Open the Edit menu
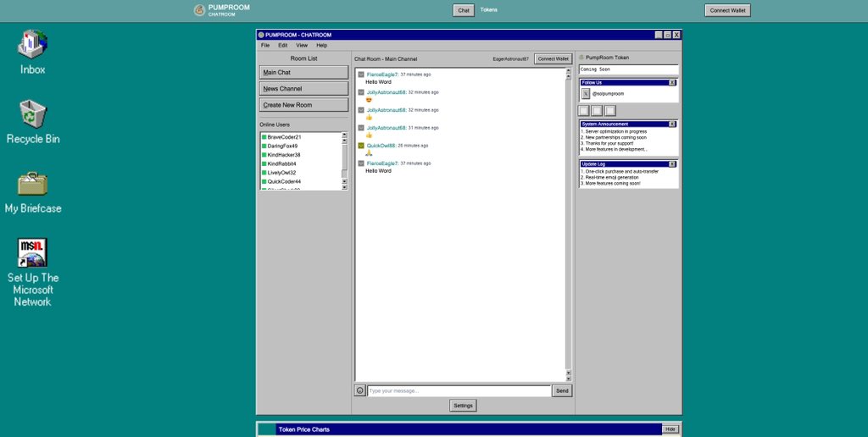This screenshot has width=868, height=437. click(283, 46)
